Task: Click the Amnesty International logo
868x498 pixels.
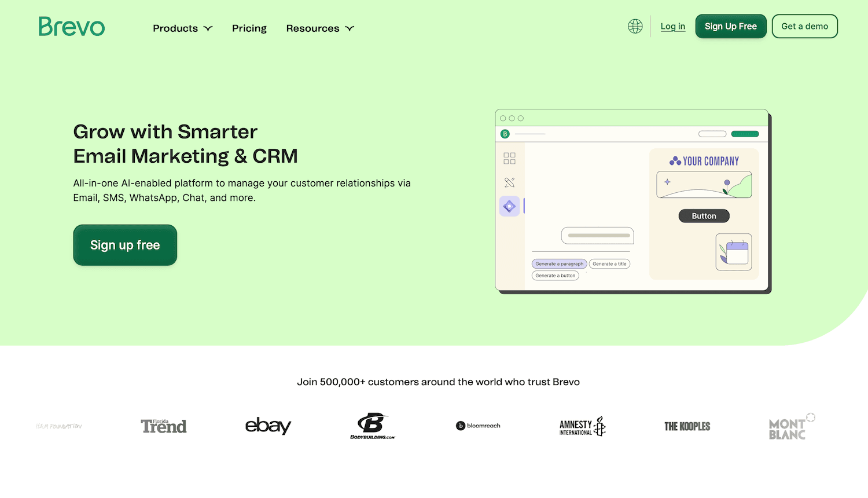Action: (x=582, y=427)
